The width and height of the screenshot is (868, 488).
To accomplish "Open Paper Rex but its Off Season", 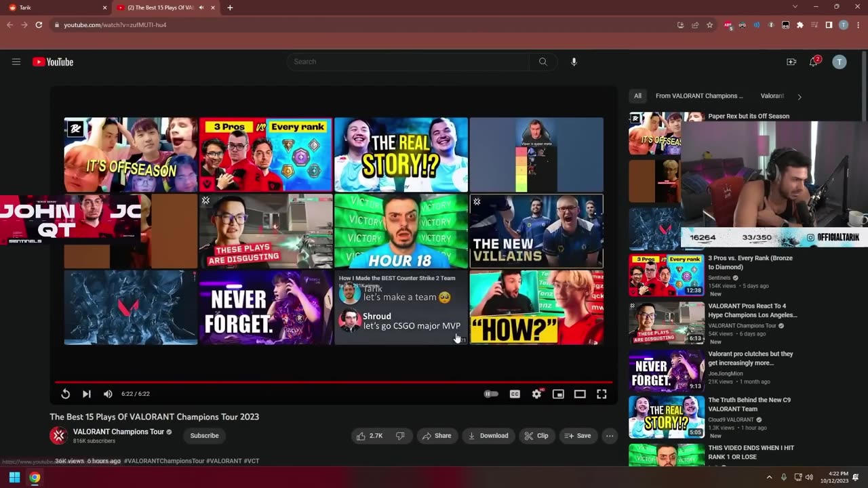I will (749, 117).
